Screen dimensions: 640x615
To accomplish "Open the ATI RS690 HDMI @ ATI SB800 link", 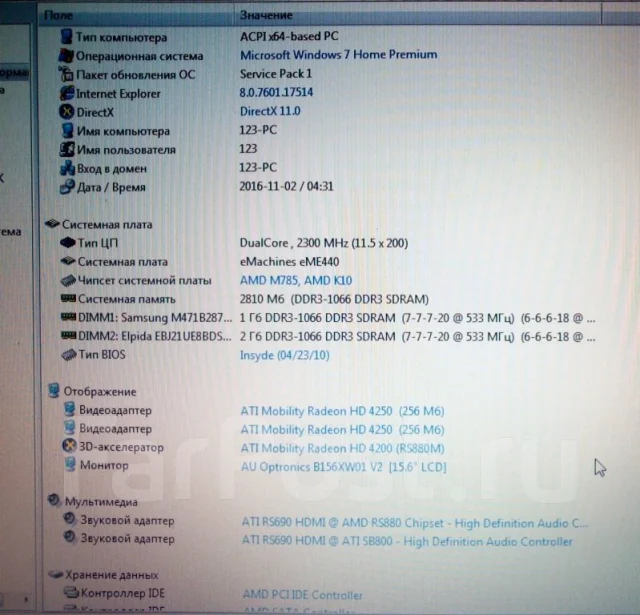I will coord(407,541).
